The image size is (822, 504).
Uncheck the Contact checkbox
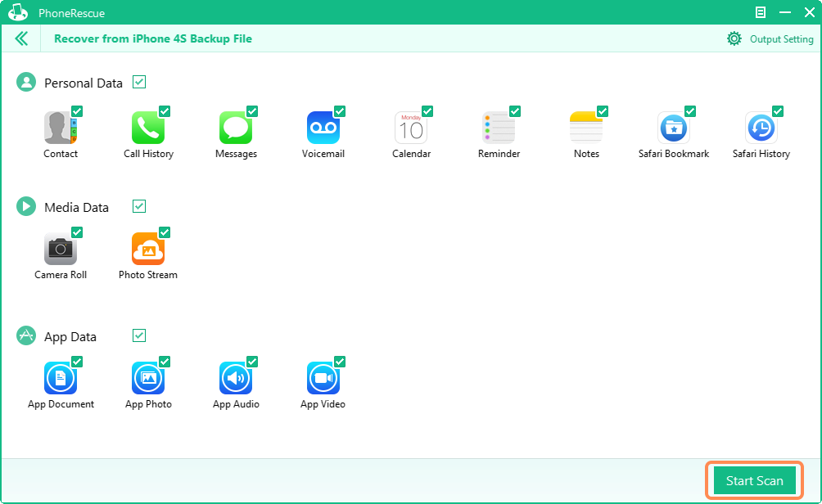coord(77,111)
